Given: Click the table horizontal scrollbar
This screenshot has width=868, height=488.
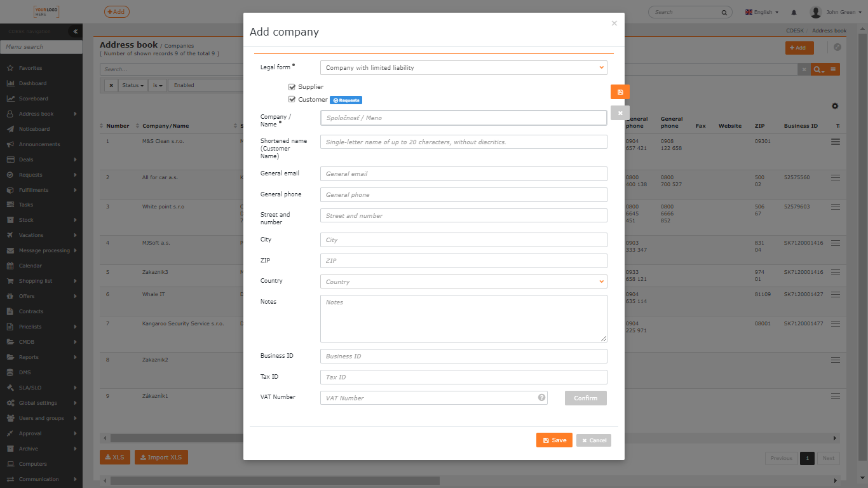Looking at the screenshot, I should (x=470, y=438).
